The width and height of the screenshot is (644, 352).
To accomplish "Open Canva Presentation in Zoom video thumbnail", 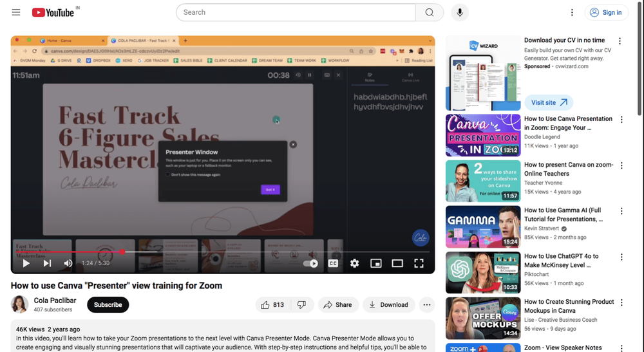I will click(x=483, y=135).
